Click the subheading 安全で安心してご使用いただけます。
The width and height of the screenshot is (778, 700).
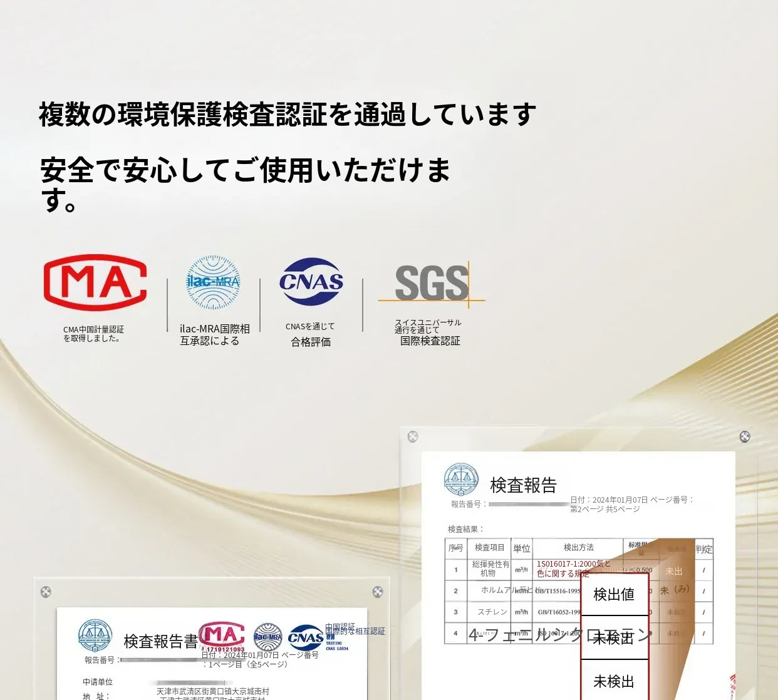click(x=246, y=184)
